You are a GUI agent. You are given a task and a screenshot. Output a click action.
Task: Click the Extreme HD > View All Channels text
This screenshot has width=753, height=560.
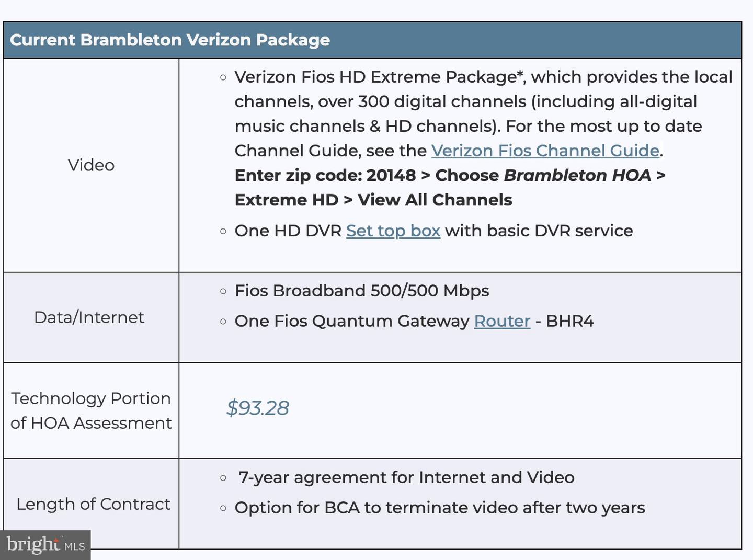tap(373, 200)
